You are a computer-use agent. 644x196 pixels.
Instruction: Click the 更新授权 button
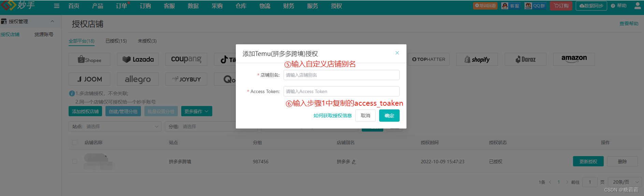(x=588, y=161)
